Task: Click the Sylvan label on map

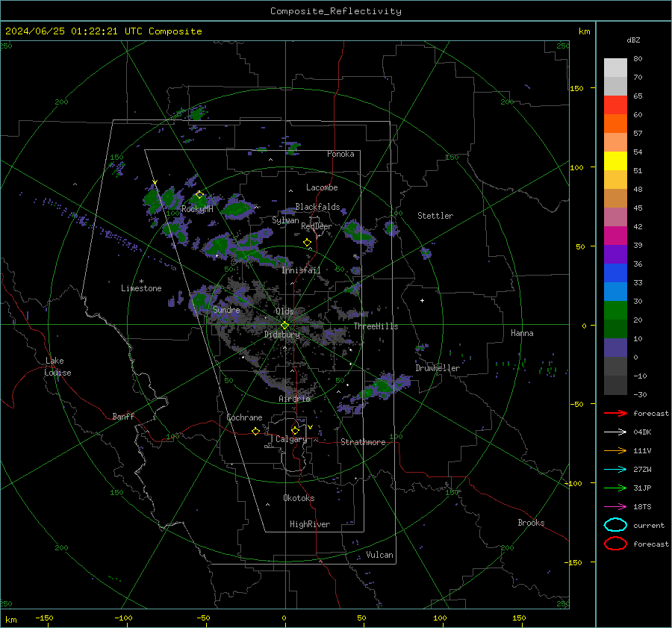Action: click(x=285, y=220)
